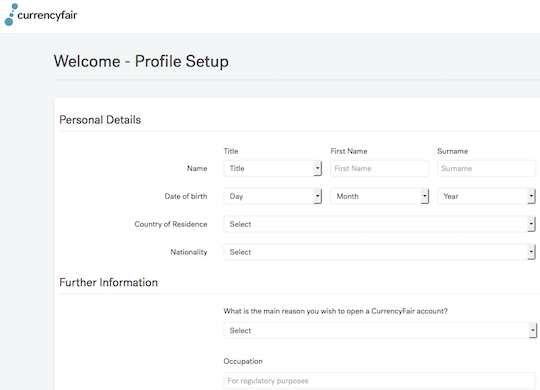540x390 pixels.
Task: Expand the Country of Residence select
Action: coord(380,224)
